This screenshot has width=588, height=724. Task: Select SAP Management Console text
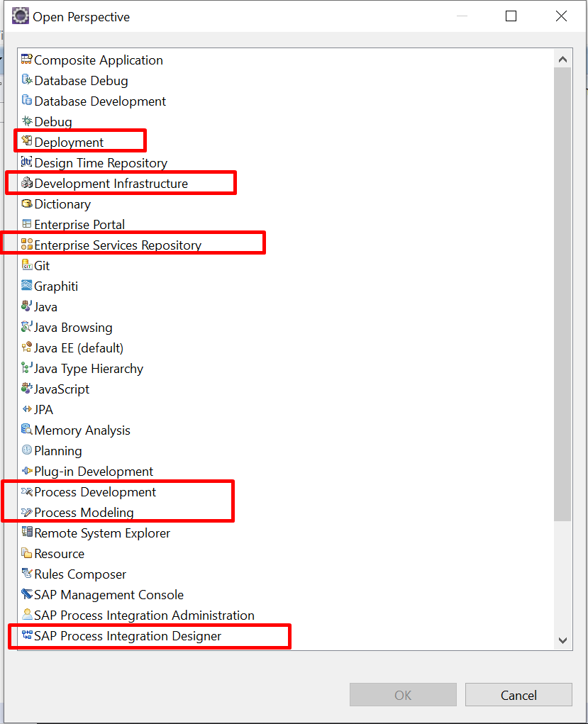point(109,595)
